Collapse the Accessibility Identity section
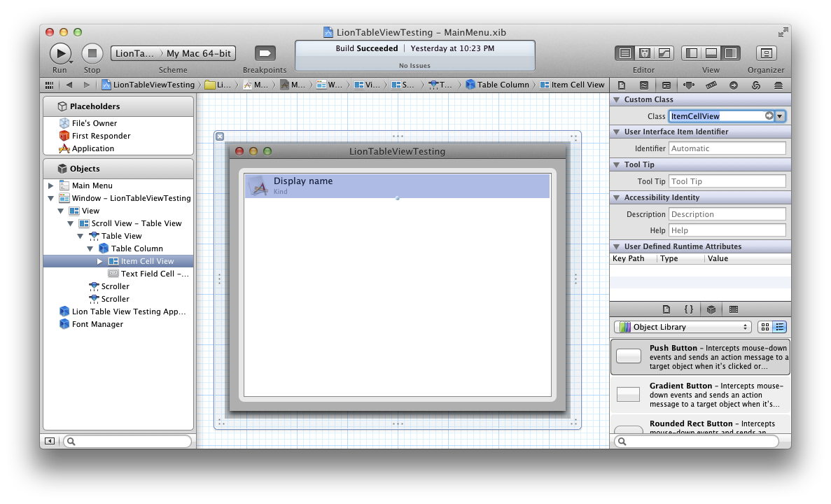 coord(616,197)
